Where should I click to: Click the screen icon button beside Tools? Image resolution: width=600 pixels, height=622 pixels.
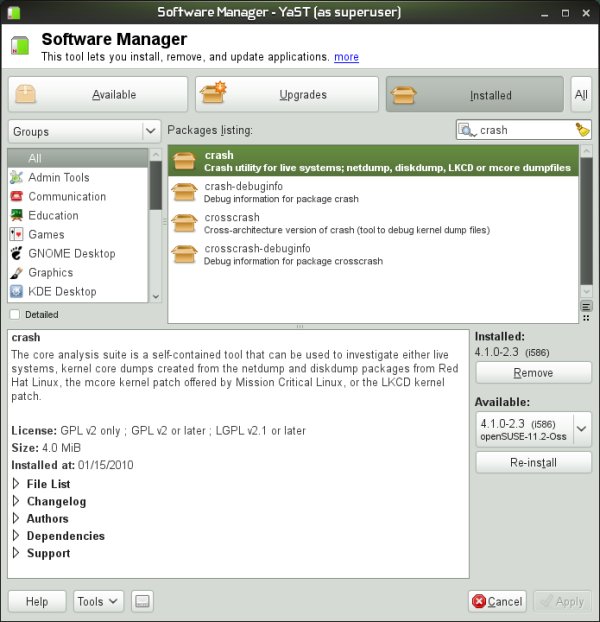142,601
